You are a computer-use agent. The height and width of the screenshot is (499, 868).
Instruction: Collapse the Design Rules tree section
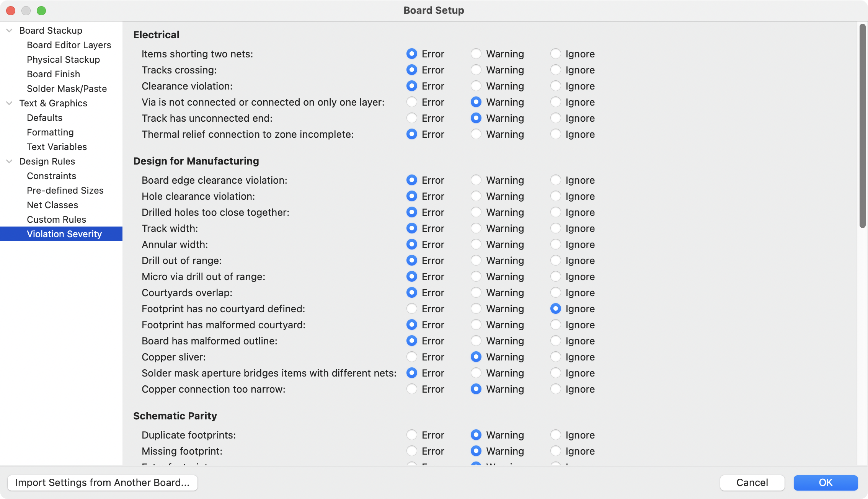pyautogui.click(x=10, y=161)
